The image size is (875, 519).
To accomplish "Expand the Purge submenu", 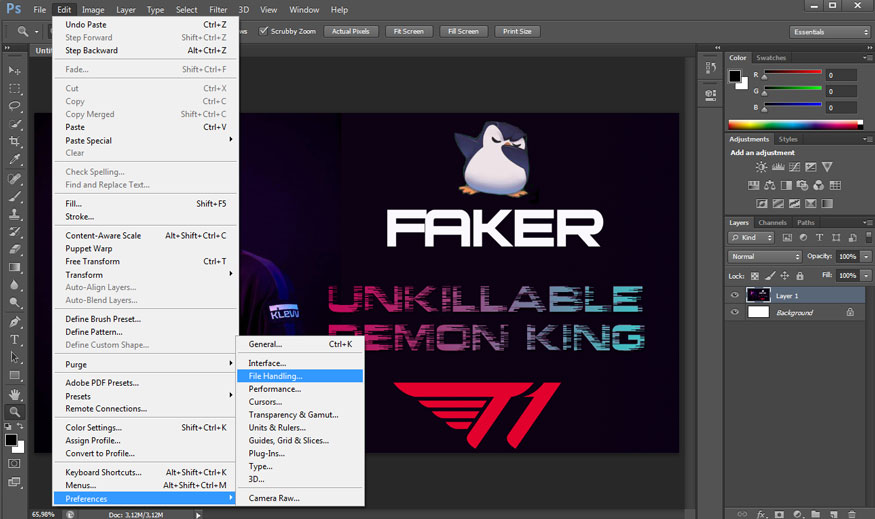I will click(146, 364).
